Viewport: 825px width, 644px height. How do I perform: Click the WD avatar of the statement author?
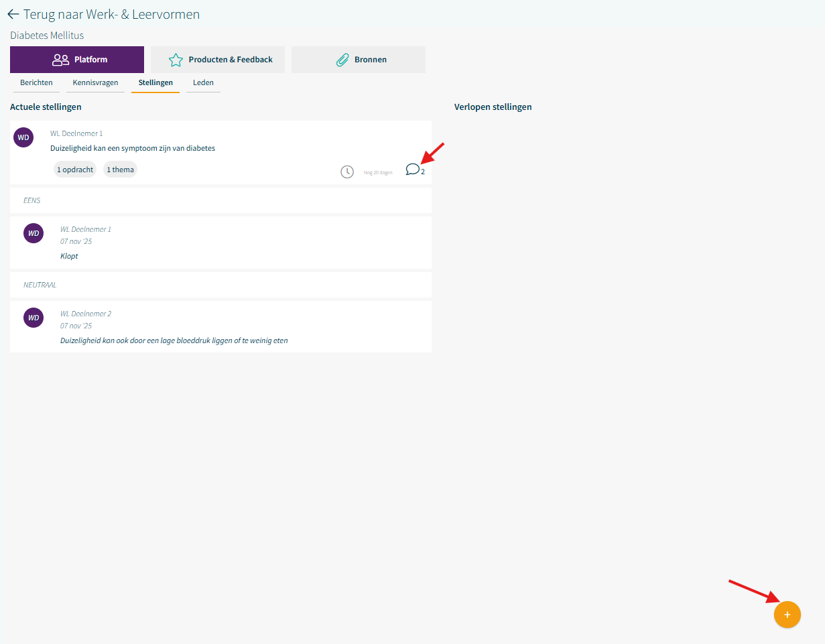pyautogui.click(x=23, y=137)
